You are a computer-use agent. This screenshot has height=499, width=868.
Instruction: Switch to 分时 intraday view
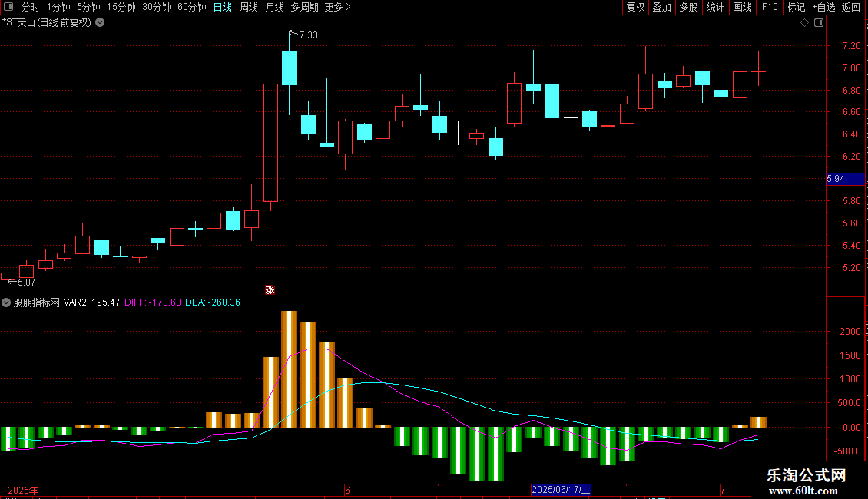[x=31, y=7]
